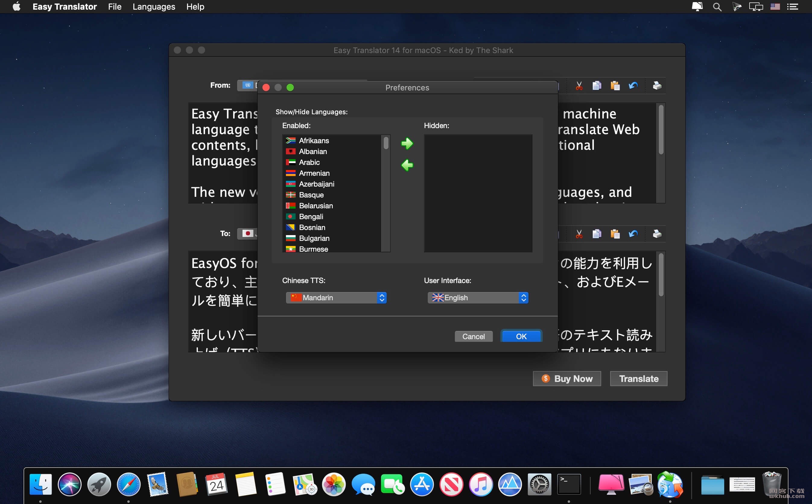Open Safari from the Dock
Screen dimensions: 812x504
128,484
